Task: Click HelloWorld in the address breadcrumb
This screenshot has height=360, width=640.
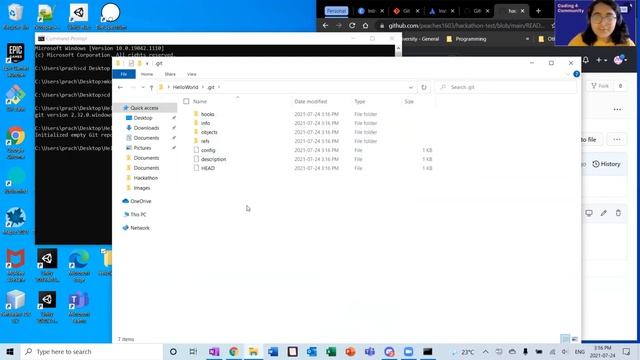Action: click(185, 87)
